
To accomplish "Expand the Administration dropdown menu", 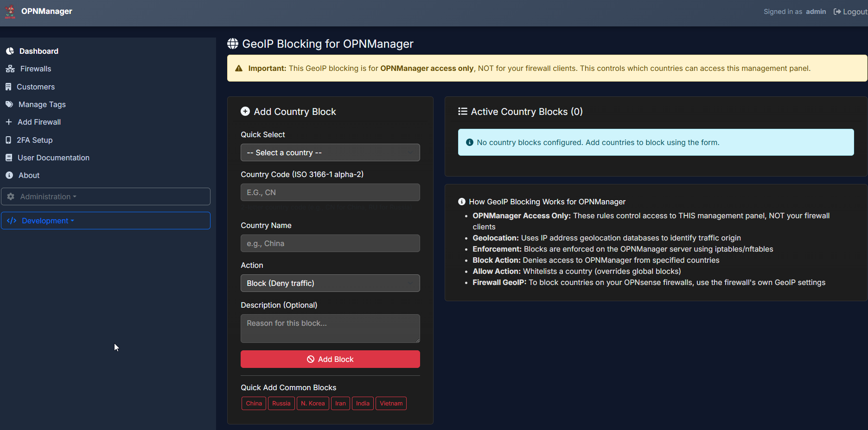I will click(x=106, y=196).
